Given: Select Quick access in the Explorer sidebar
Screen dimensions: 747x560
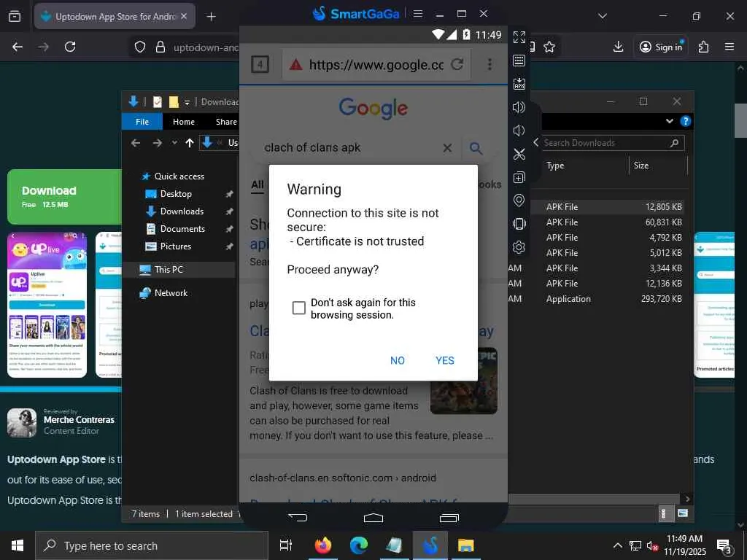Looking at the screenshot, I should pyautogui.click(x=179, y=176).
